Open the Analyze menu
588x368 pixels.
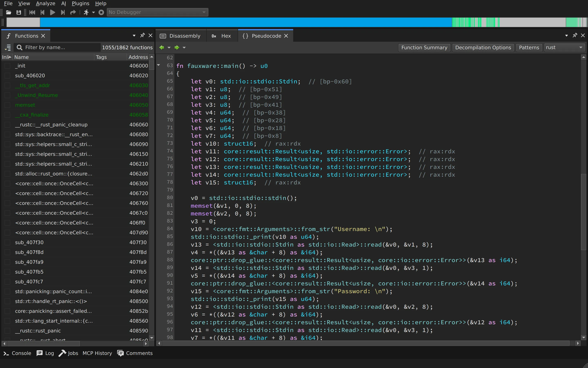tap(46, 3)
